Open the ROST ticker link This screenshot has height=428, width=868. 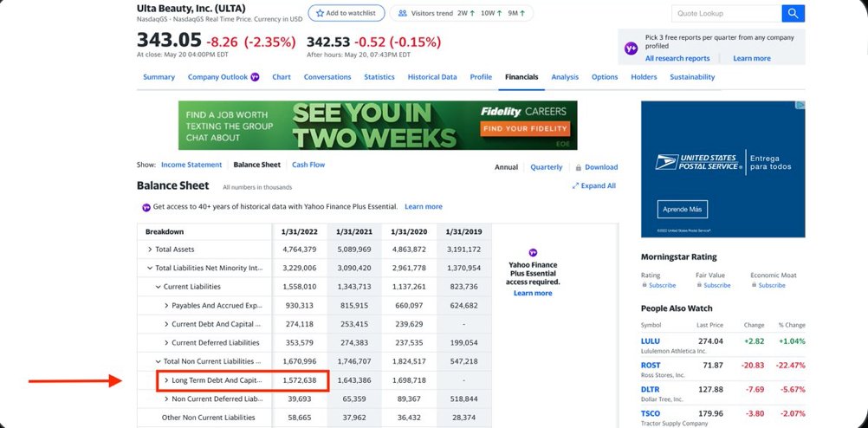click(651, 366)
